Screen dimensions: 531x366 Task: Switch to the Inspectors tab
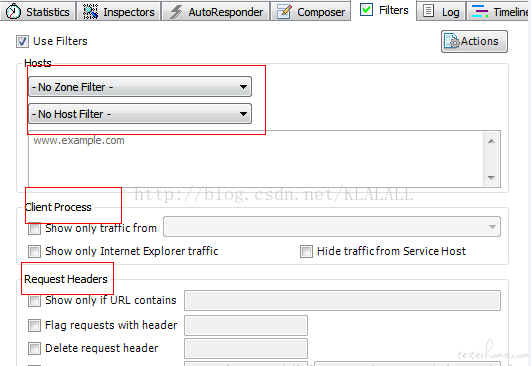click(119, 11)
